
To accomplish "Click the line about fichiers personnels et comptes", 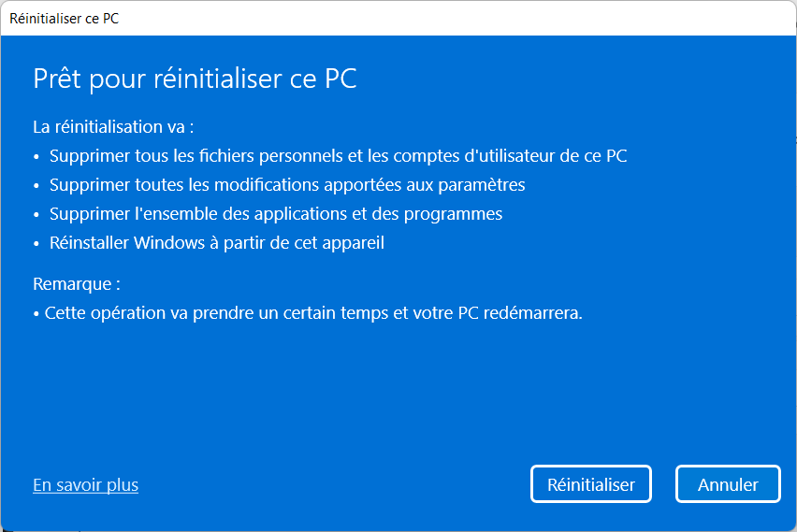I will pyautogui.click(x=338, y=156).
